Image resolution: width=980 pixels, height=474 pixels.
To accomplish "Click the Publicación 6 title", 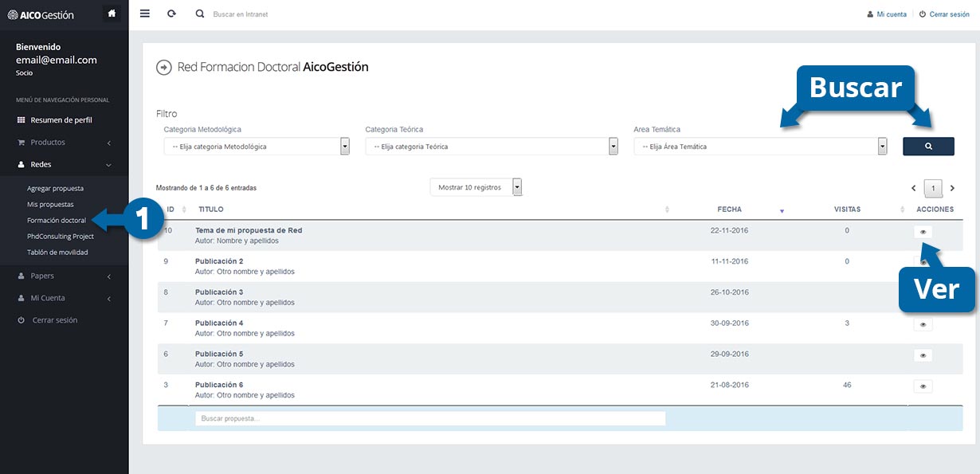I will click(x=219, y=386).
